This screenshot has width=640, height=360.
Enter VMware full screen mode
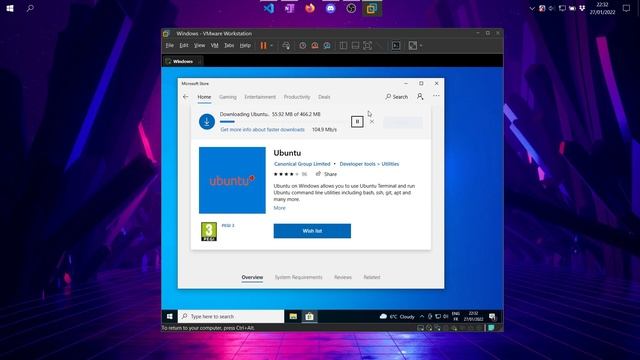[368, 46]
